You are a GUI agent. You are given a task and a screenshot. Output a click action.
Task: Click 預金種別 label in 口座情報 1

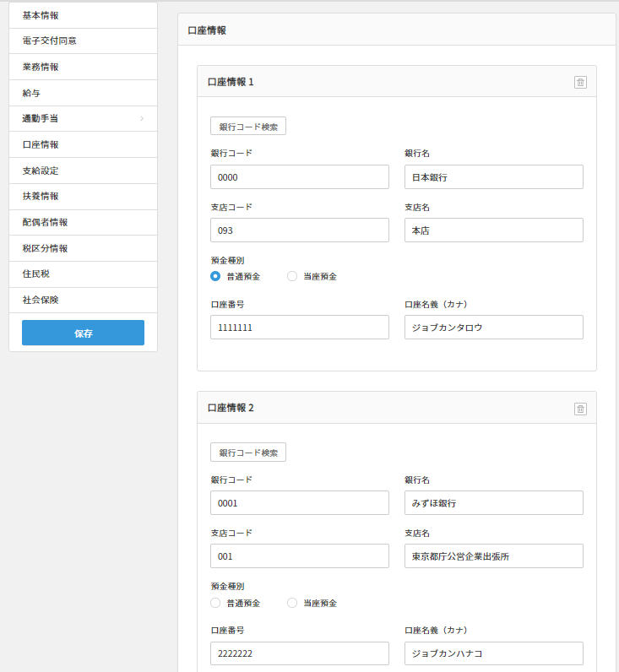(228, 261)
